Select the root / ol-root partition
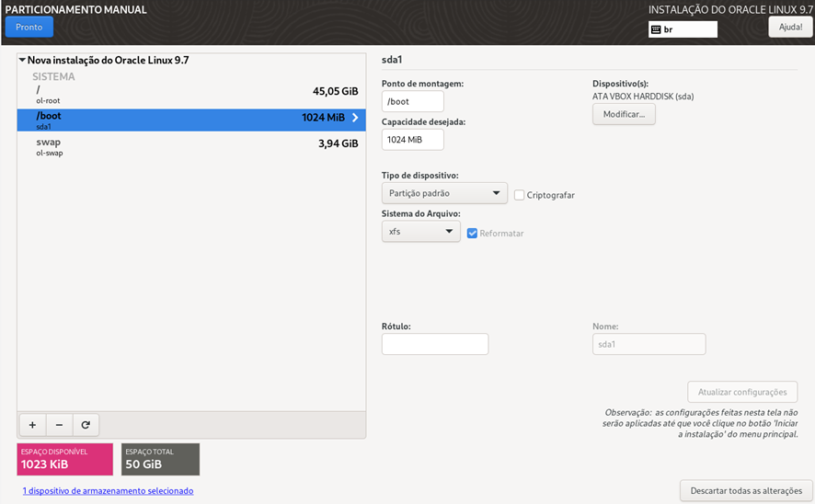Image resolution: width=815 pixels, height=504 pixels. point(190,92)
